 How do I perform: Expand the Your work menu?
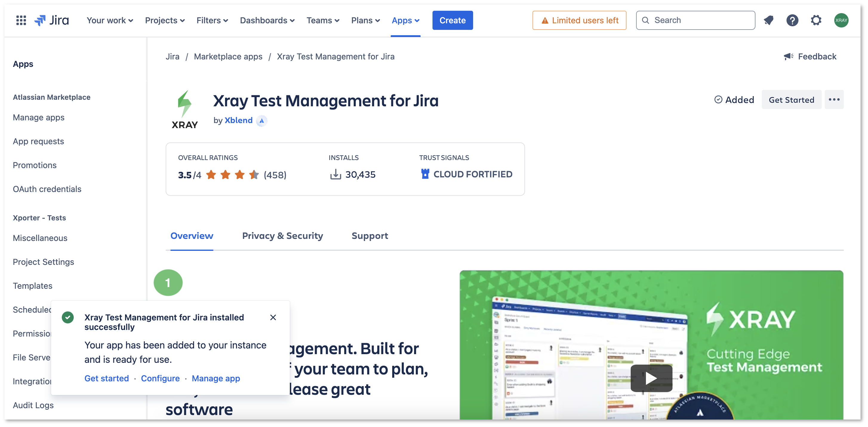(110, 20)
